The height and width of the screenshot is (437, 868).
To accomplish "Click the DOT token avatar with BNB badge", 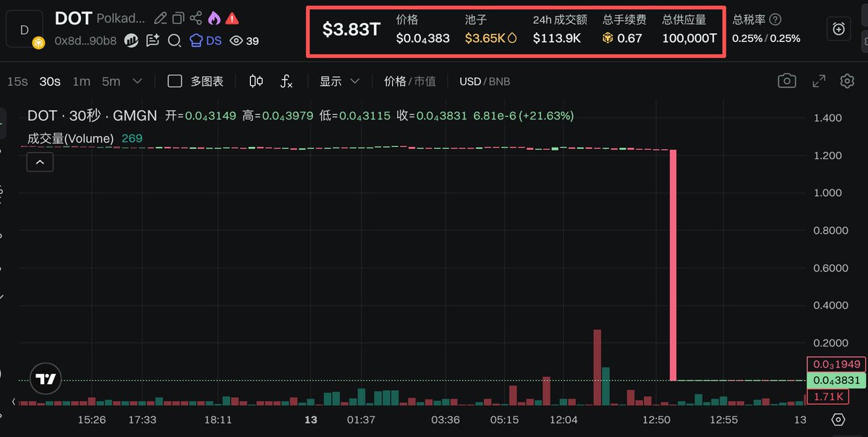I will [x=25, y=30].
